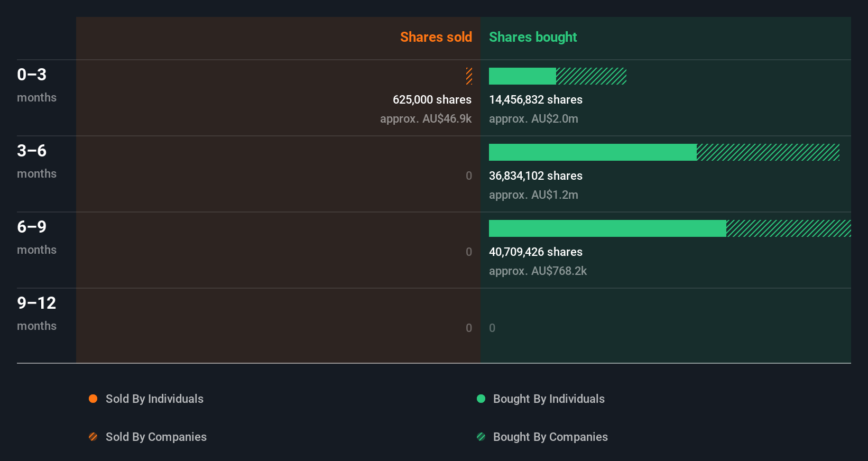Click the 9–12 months row label
Screen dimensions: 868x461
click(x=36, y=314)
